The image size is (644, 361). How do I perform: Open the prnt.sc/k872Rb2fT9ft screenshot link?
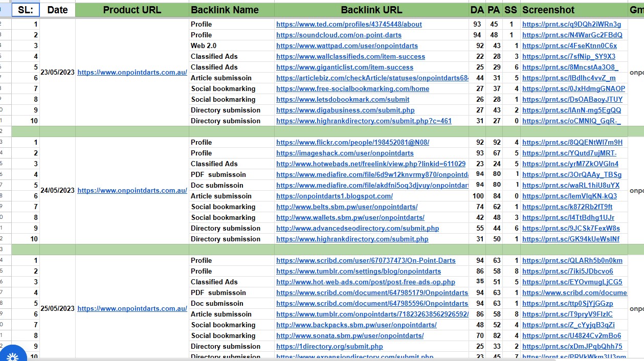(x=567, y=207)
